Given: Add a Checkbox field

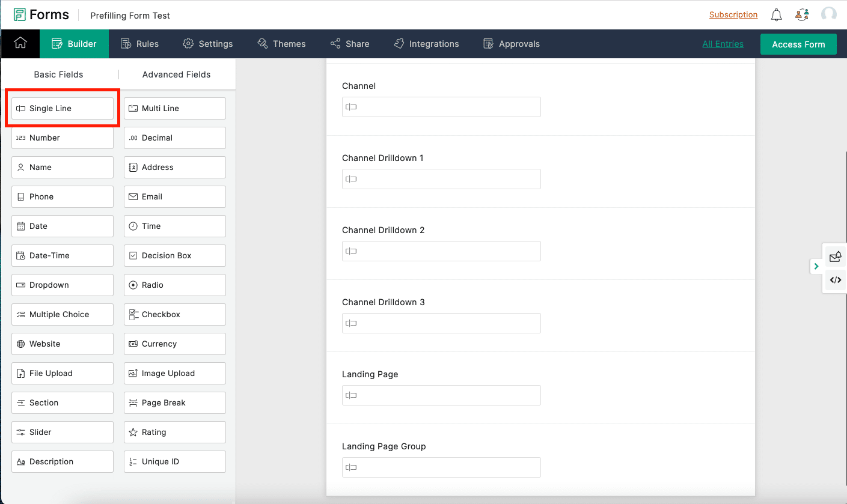Looking at the screenshot, I should click(175, 314).
